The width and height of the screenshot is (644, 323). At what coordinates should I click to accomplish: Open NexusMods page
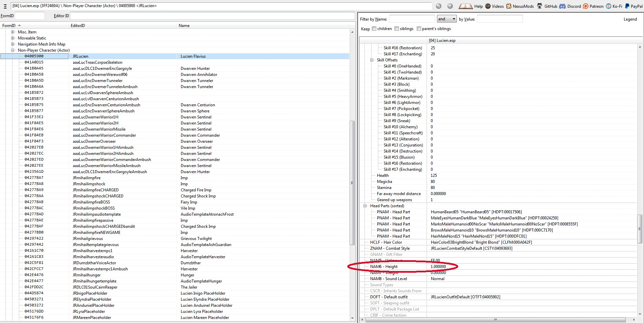point(520,6)
